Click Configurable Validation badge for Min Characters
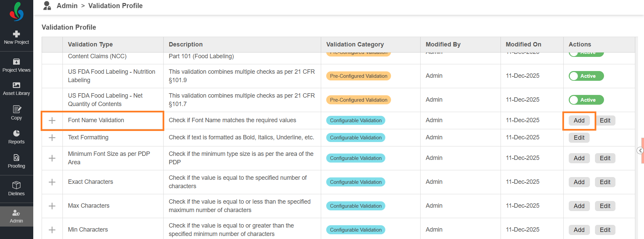644x239 pixels. (356, 230)
